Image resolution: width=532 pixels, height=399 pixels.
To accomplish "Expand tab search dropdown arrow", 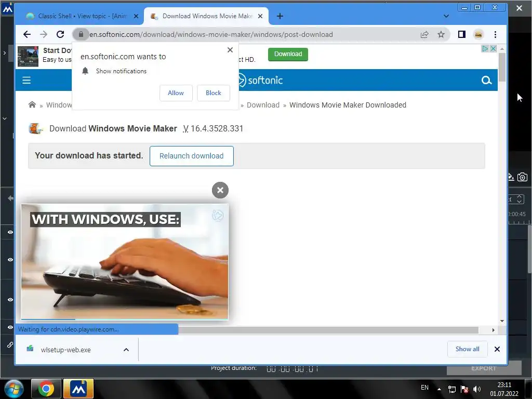I will point(446,16).
